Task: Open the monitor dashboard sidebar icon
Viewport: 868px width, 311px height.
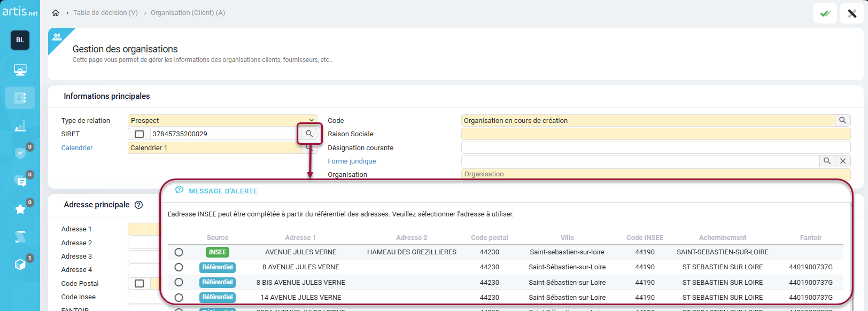Action: (20, 69)
